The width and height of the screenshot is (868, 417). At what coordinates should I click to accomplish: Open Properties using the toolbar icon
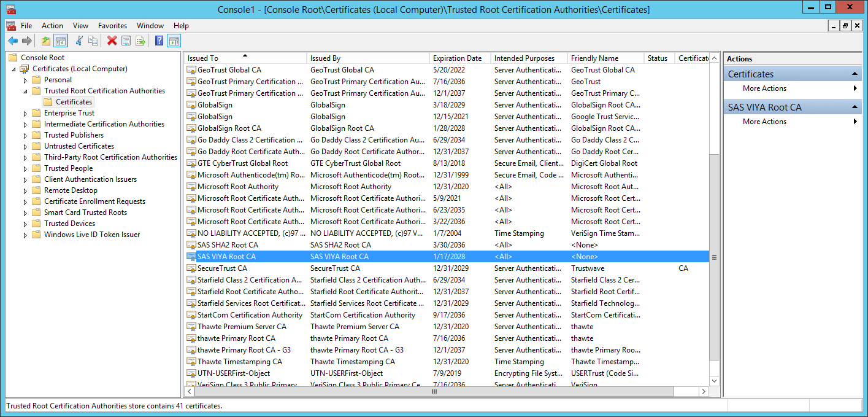tap(126, 41)
